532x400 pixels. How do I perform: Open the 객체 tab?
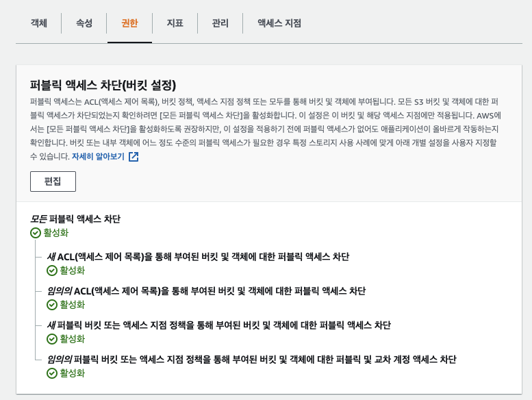39,23
